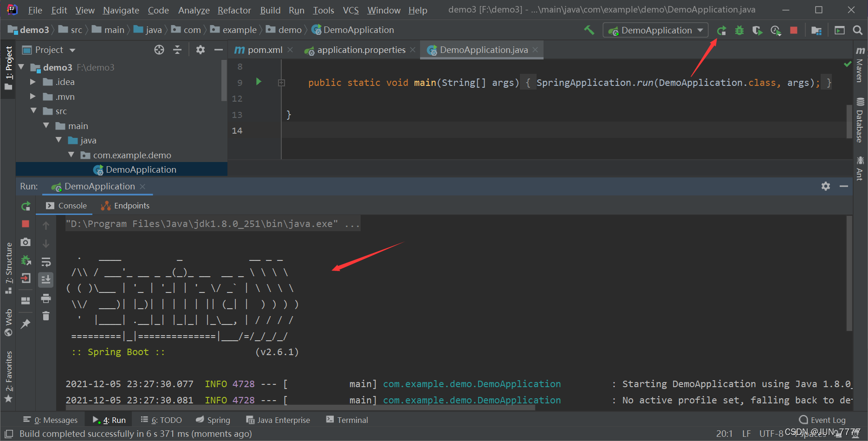Hide the Project tool window

[x=218, y=50]
